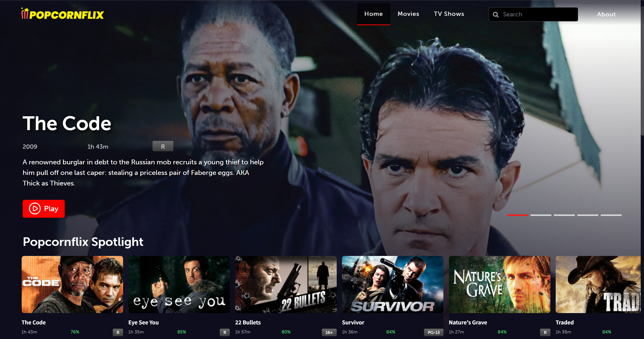644x339 pixels.
Task: Click 22 Bullets title link
Action: coord(248,322)
